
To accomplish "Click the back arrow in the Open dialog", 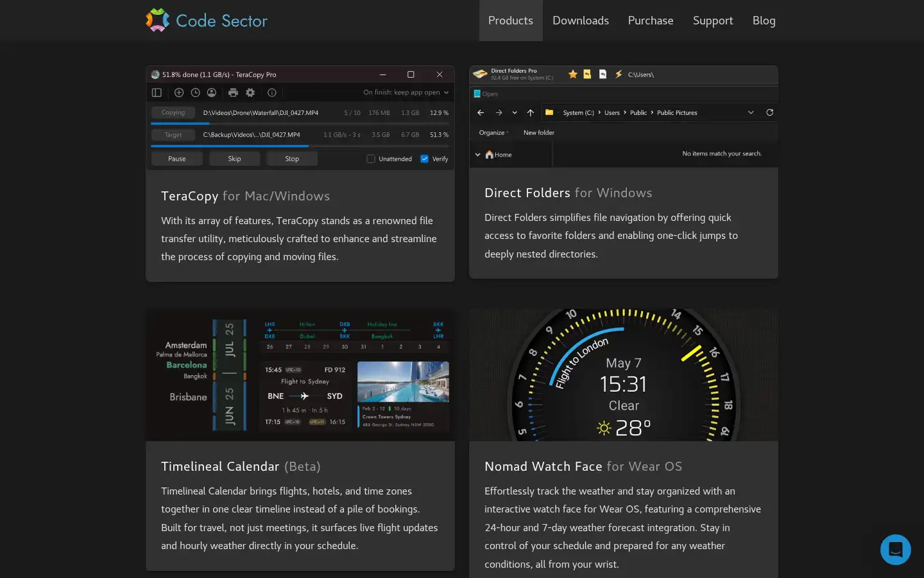I will coord(481,112).
